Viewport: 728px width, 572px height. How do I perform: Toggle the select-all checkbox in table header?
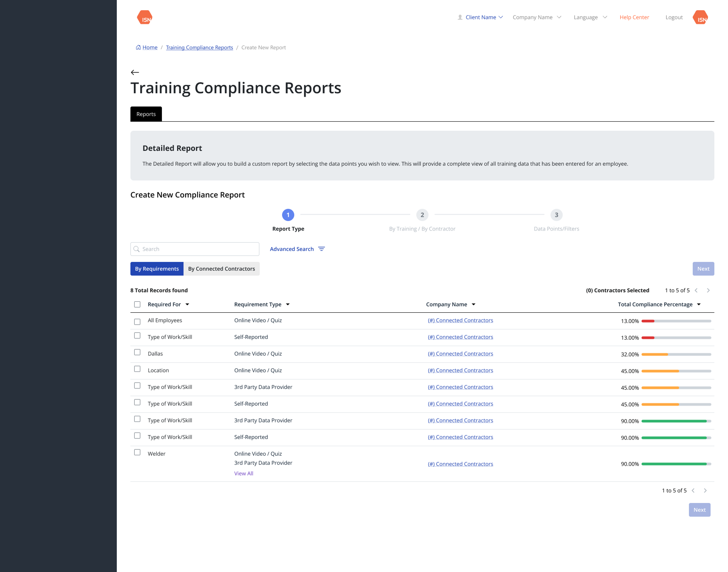(137, 304)
